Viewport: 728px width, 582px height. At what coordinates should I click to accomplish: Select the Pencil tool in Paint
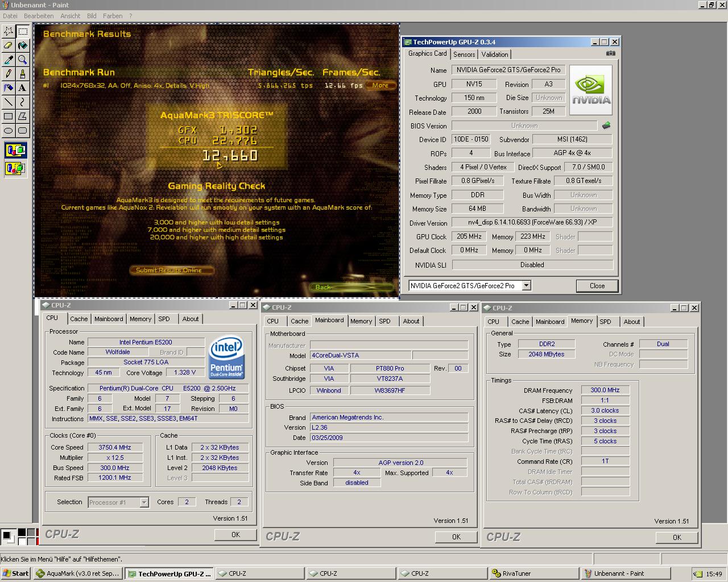pos(9,74)
